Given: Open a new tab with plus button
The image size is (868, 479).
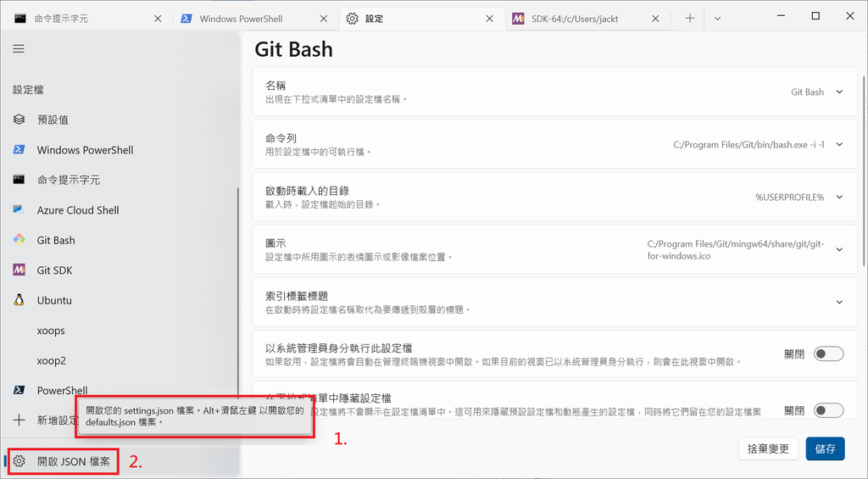Looking at the screenshot, I should (x=690, y=19).
